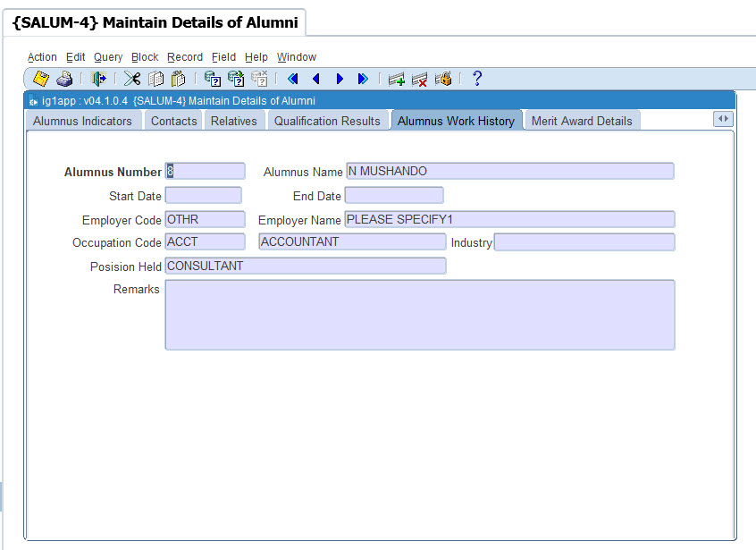The height and width of the screenshot is (550, 756).
Task: Click the Paste clipboard icon
Action: 178,79
